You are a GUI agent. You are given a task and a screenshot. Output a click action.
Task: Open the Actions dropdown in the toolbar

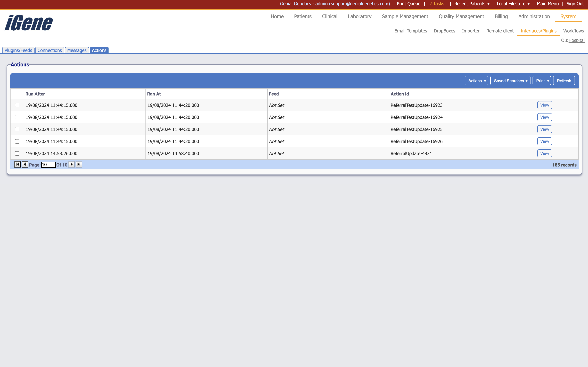point(476,81)
